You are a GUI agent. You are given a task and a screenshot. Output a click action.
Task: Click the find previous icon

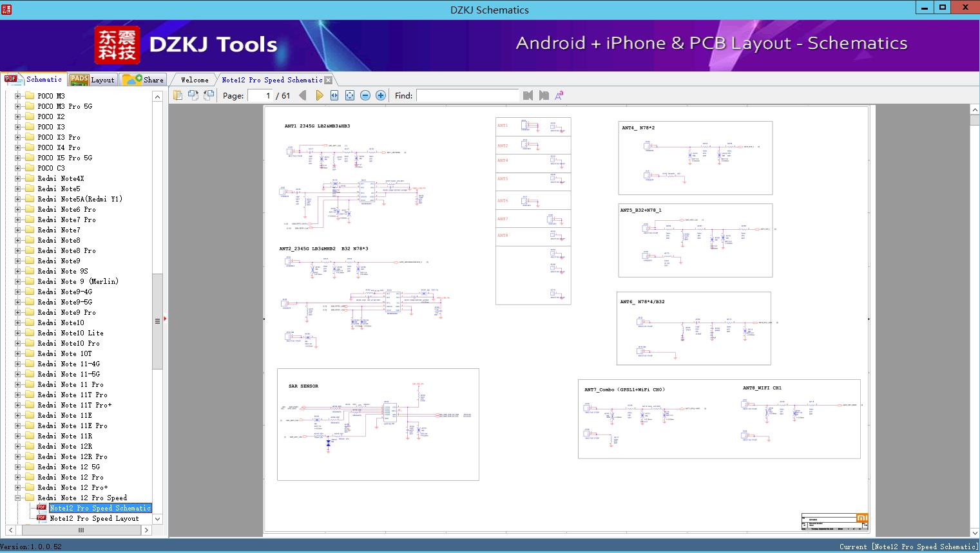click(528, 95)
